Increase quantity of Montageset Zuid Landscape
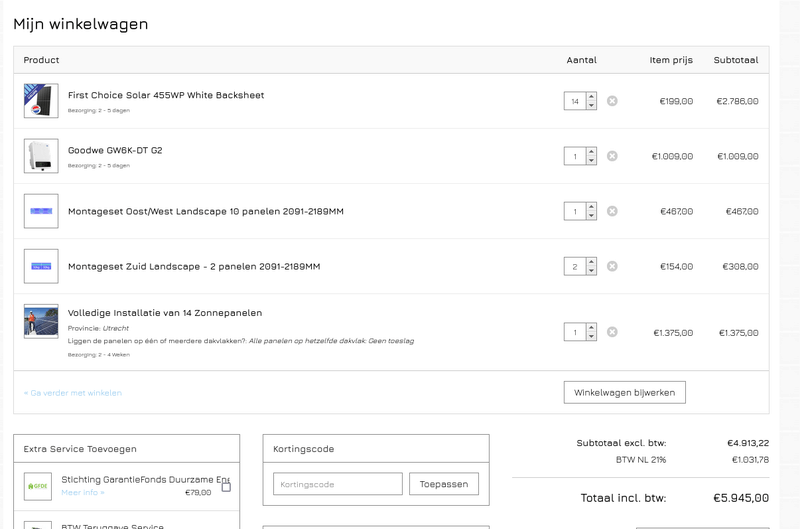Image resolution: width=800 pixels, height=529 pixels. point(591,262)
